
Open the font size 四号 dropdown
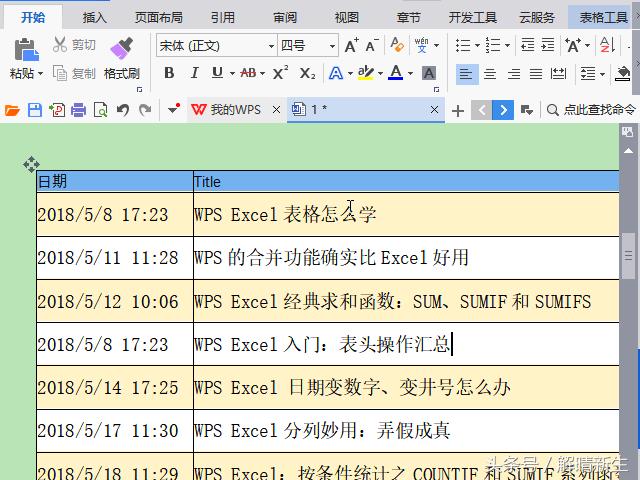coord(332,46)
